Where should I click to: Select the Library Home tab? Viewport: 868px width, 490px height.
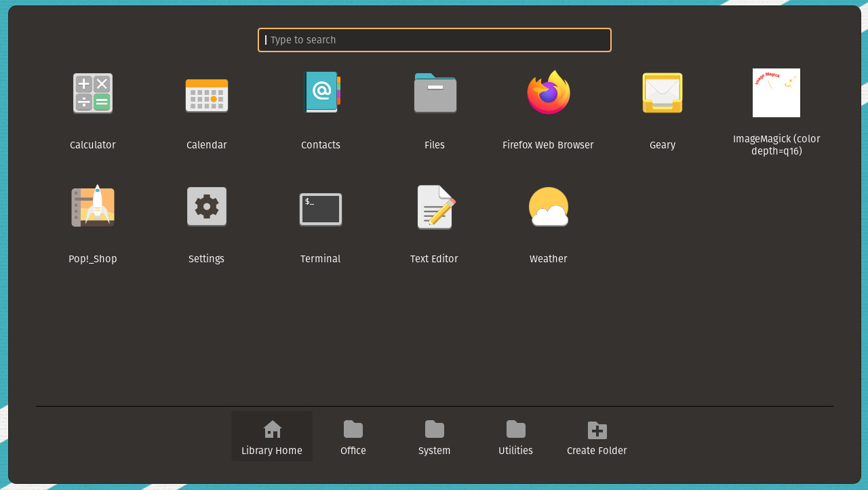272,436
